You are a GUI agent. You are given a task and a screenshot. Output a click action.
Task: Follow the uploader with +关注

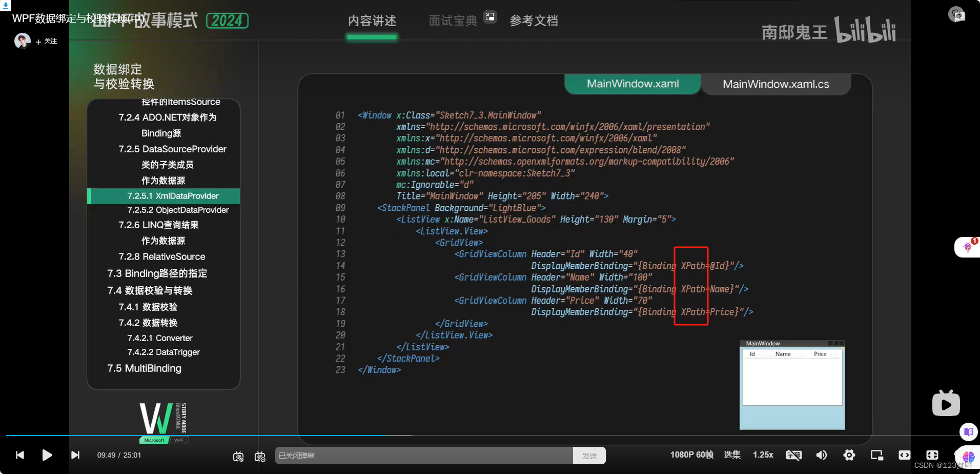tap(47, 41)
